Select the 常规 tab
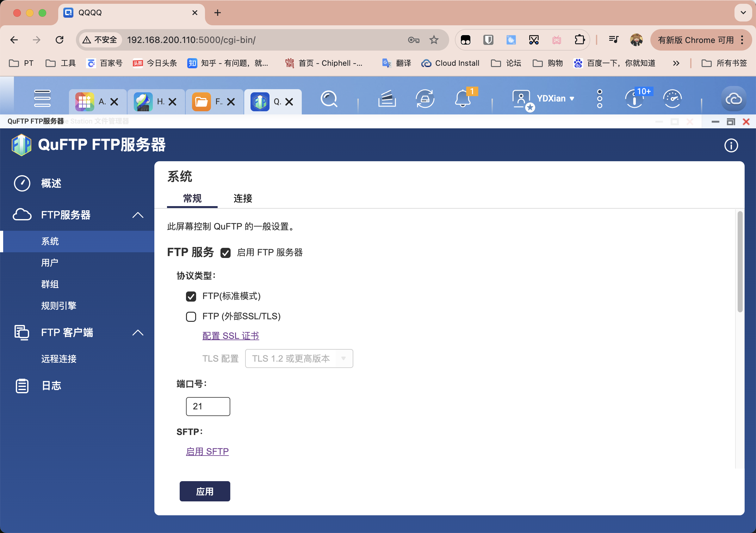This screenshot has height=533, width=756. click(192, 199)
